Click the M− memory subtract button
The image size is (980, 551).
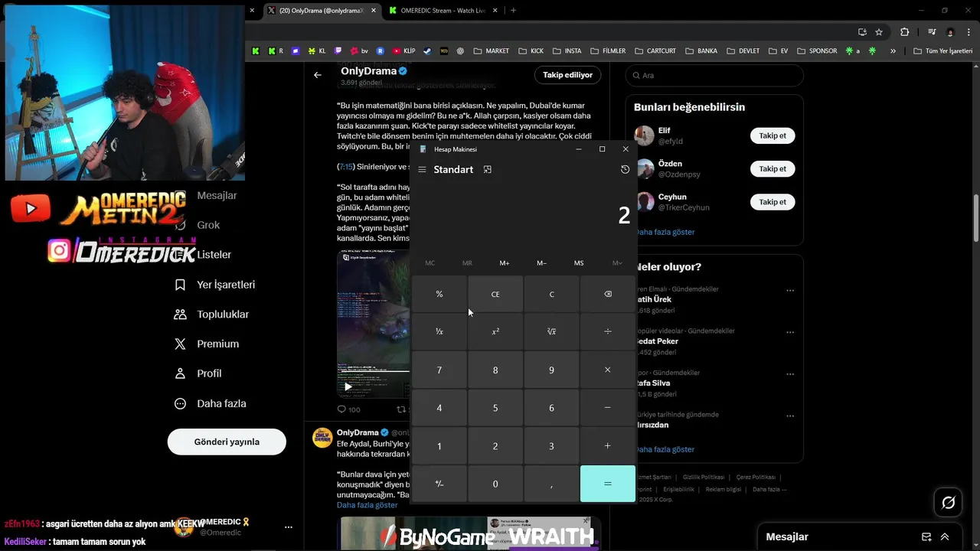pos(542,263)
